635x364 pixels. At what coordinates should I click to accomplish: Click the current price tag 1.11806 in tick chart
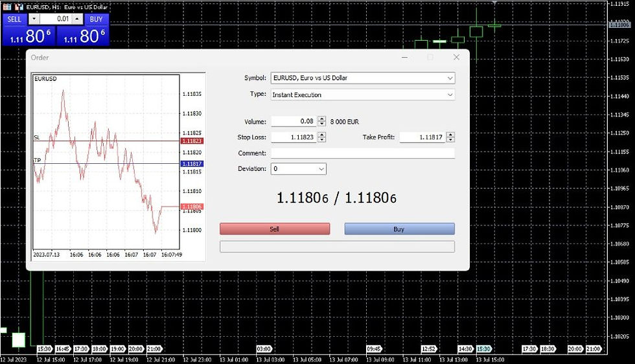click(x=192, y=207)
